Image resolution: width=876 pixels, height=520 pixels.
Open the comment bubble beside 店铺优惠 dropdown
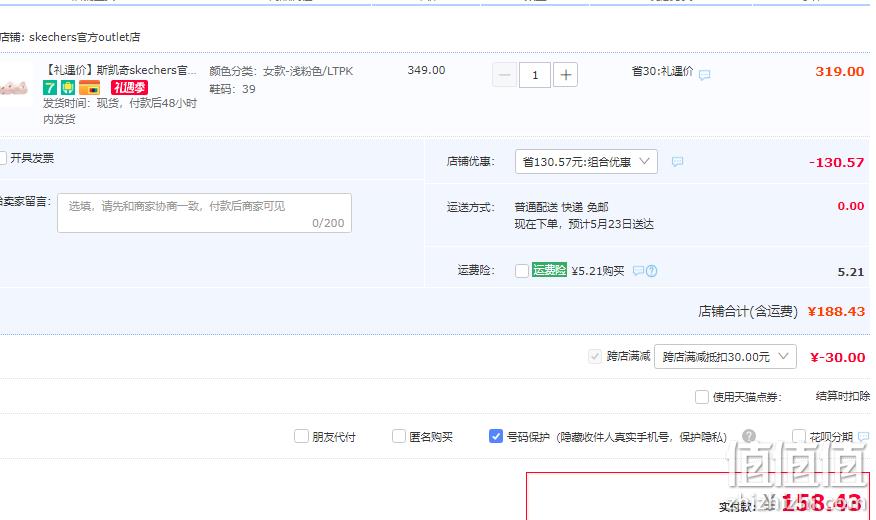[x=677, y=162]
